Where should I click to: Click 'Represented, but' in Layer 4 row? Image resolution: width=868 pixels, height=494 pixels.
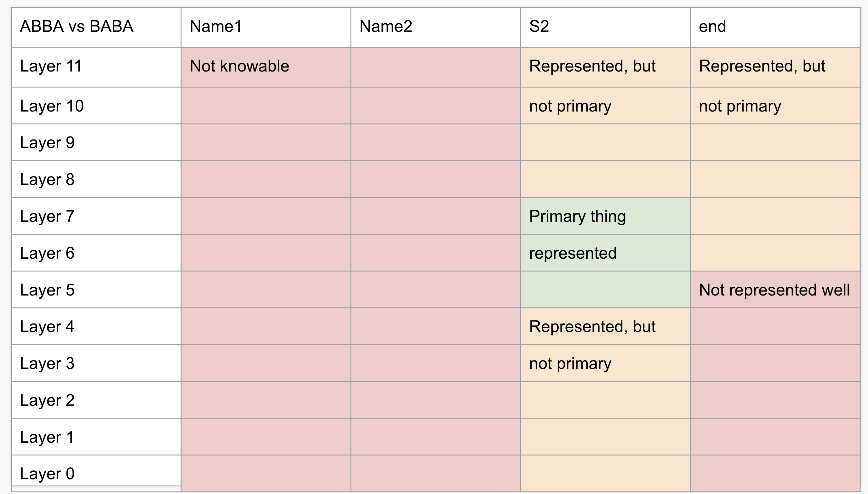[x=592, y=326]
